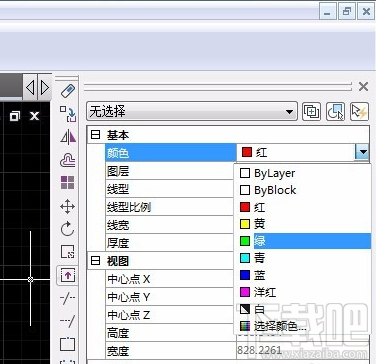
Task: Pick 白 in the color list
Action: click(302, 309)
